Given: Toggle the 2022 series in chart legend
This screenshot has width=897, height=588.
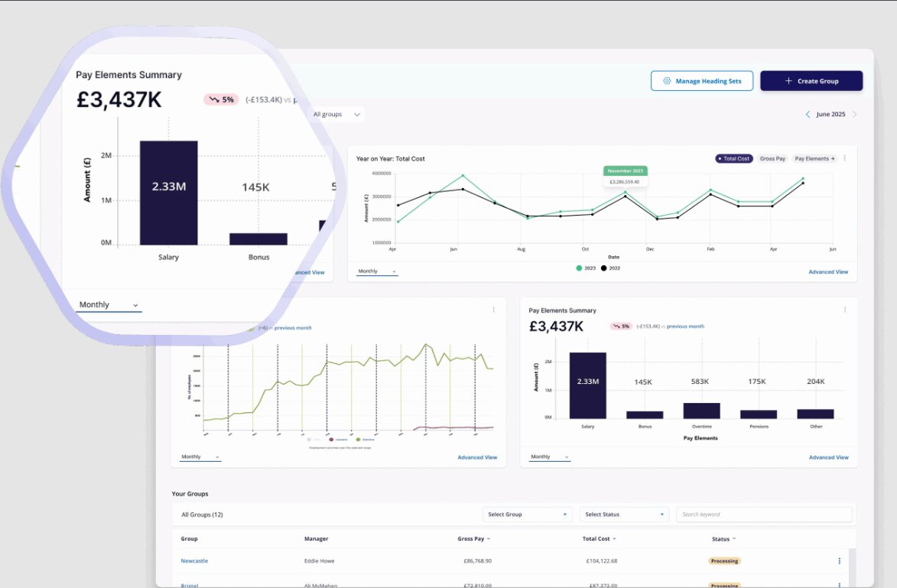Looking at the screenshot, I should coord(610,268).
